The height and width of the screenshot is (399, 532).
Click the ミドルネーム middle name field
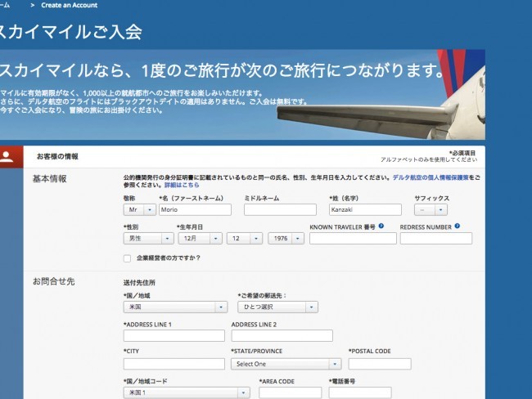[280, 210]
